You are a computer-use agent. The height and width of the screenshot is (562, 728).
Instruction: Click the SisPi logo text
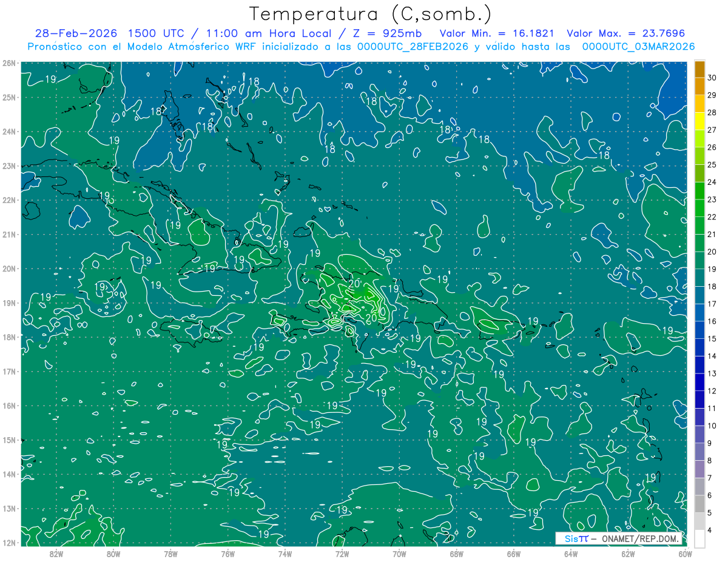[x=576, y=538]
